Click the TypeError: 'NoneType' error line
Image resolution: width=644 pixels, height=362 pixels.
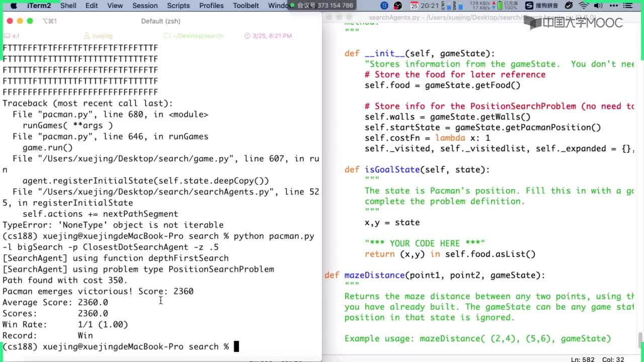tap(113, 225)
